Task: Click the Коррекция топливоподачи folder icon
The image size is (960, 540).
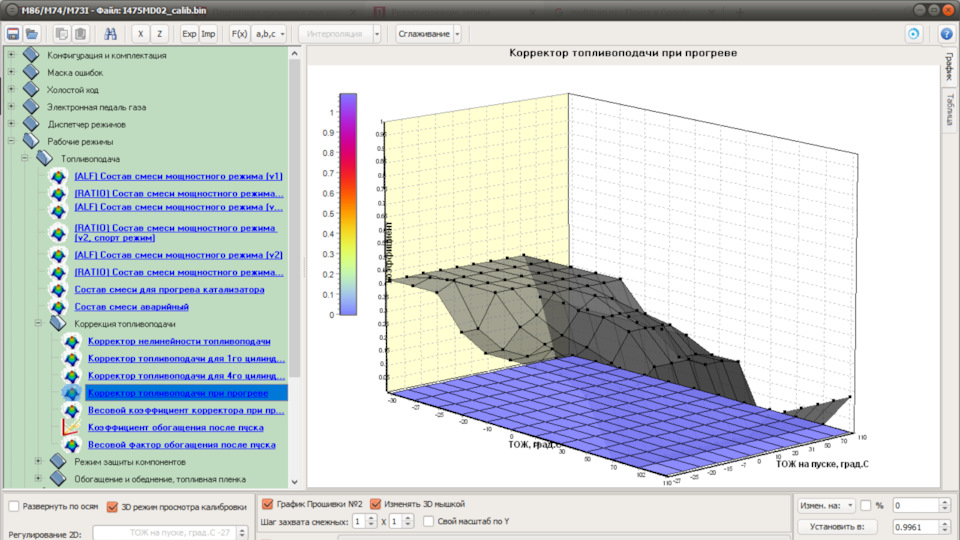Action: (x=58, y=323)
